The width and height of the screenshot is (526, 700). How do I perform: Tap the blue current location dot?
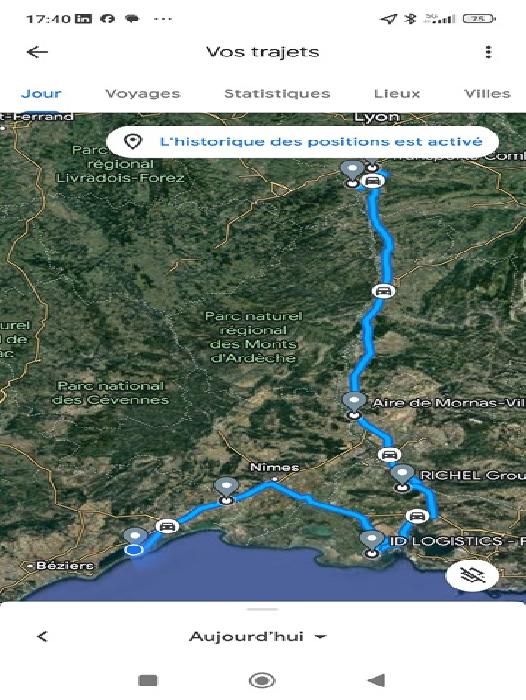tap(133, 550)
